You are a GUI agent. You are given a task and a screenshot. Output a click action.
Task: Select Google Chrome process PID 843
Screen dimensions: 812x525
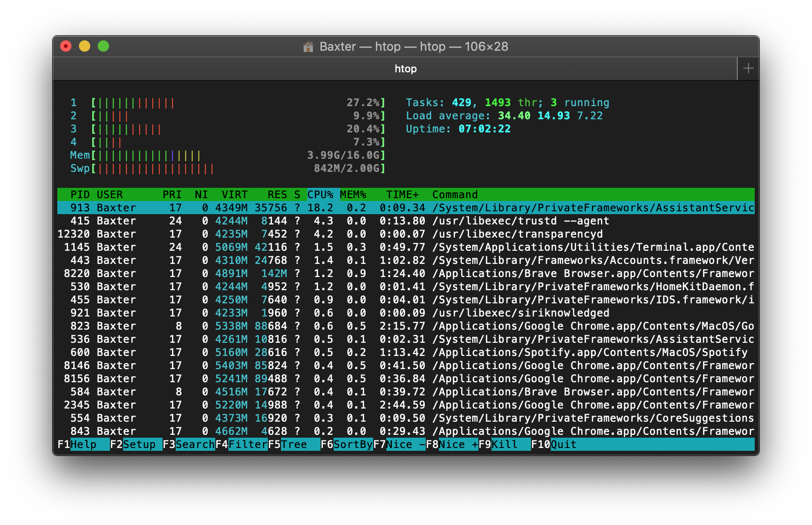click(x=406, y=431)
